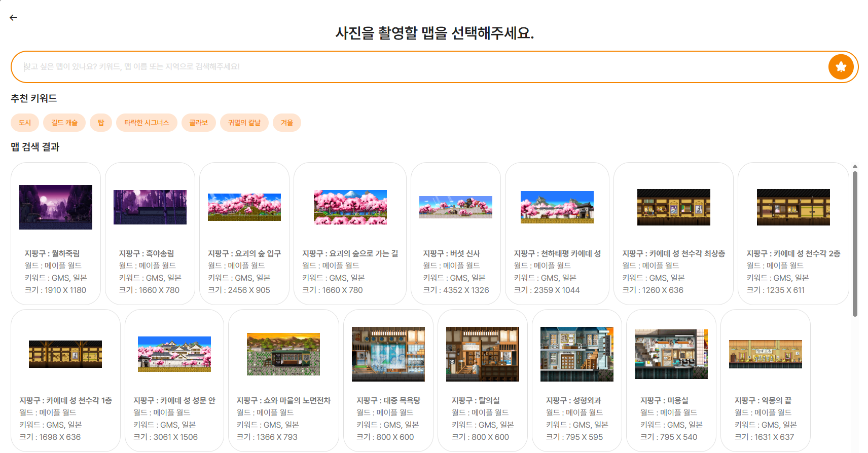Click the '크기 : 2456 X 905' size text

pos(239,290)
